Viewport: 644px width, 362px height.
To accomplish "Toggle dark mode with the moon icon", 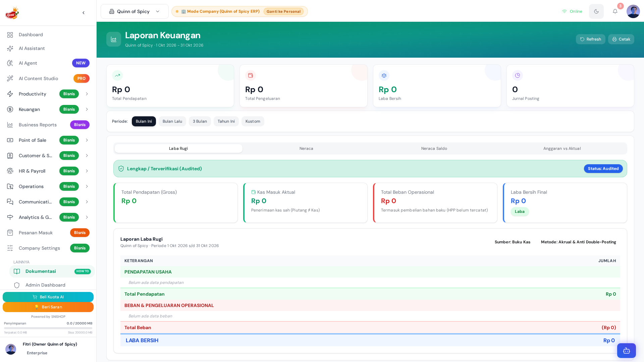I will [596, 11].
